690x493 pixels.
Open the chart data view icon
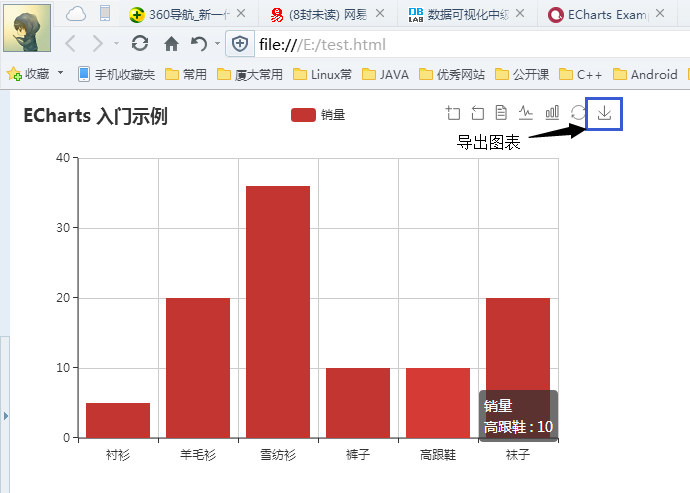(x=501, y=113)
